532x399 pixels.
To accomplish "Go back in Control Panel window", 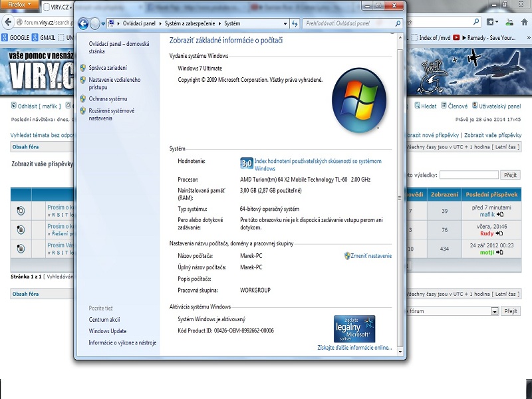I will tap(83, 23).
